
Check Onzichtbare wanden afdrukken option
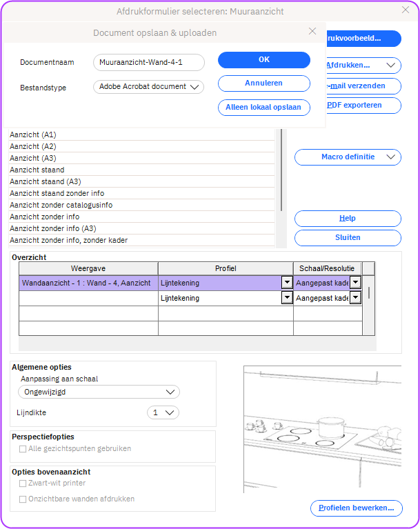tap(23, 499)
